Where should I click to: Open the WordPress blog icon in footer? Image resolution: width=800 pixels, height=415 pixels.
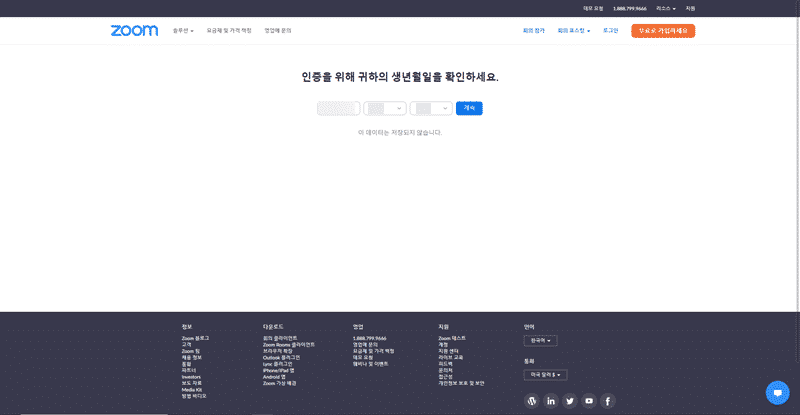pos(532,401)
